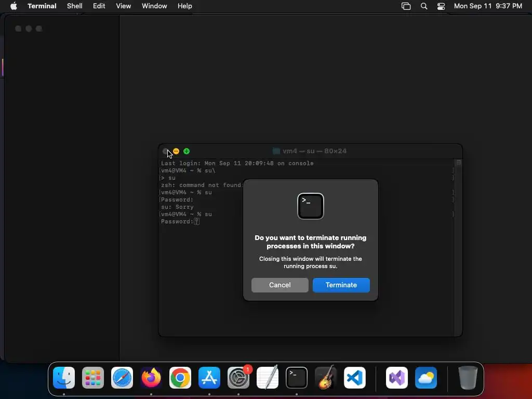Viewport: 532px width, 399px height.
Task: Click folder proxy icon in Terminal title
Action: click(x=276, y=151)
